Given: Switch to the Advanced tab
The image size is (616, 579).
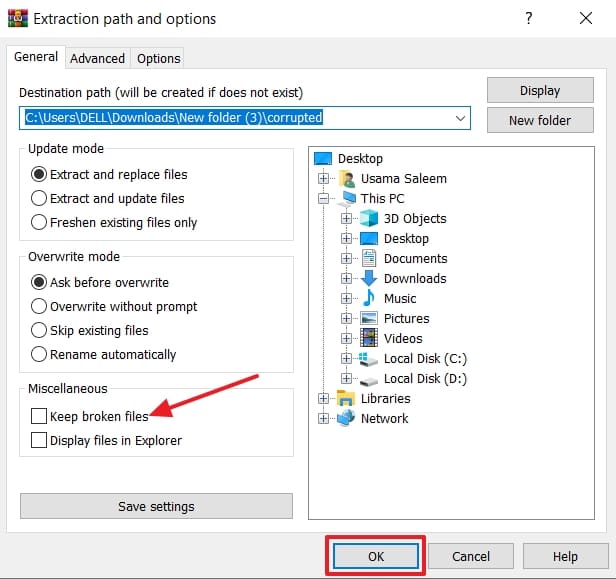Looking at the screenshot, I should pos(97,59).
